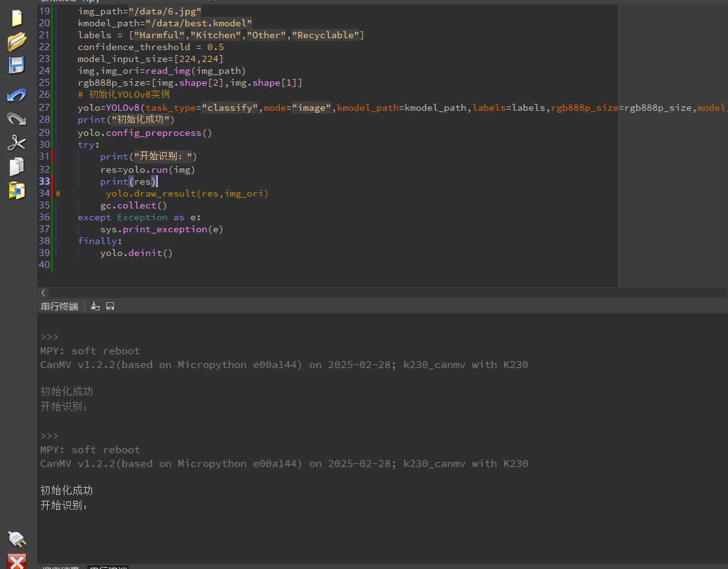Click the comment "# 初始化YOLOv8实例"
728x569 pixels.
point(124,95)
